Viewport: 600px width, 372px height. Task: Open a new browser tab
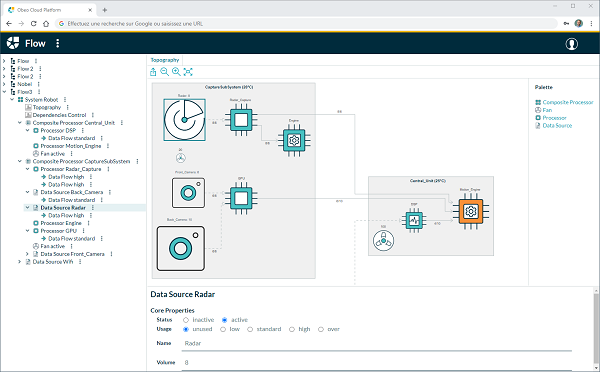pos(104,10)
